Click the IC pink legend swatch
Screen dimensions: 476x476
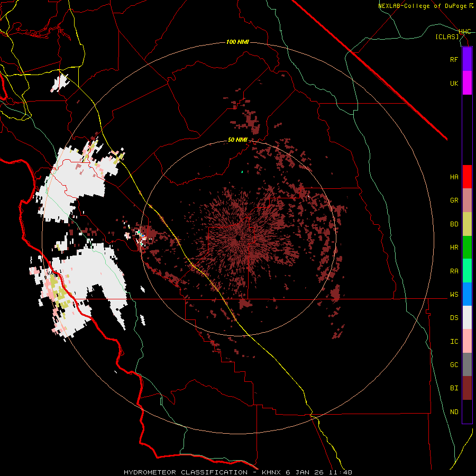coord(467,341)
